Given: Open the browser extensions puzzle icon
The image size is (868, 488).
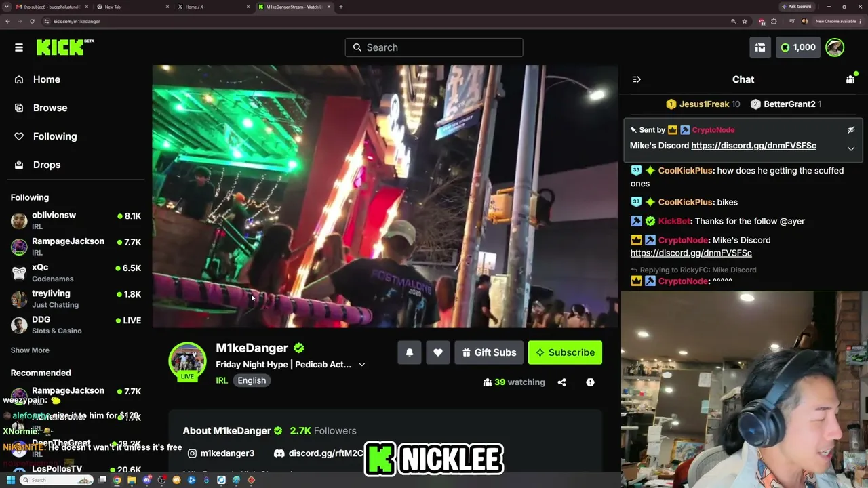Looking at the screenshot, I should (774, 21).
